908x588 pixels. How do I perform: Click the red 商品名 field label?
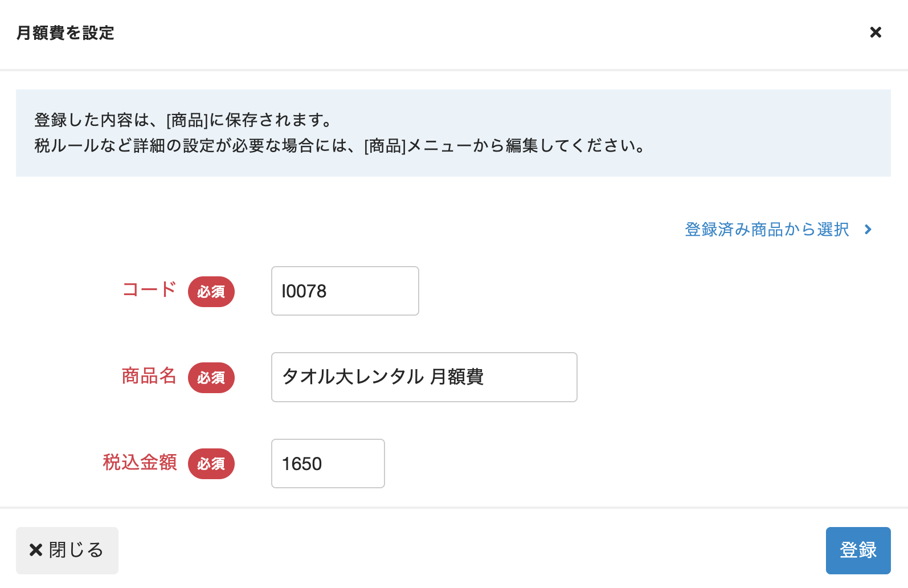tap(149, 376)
